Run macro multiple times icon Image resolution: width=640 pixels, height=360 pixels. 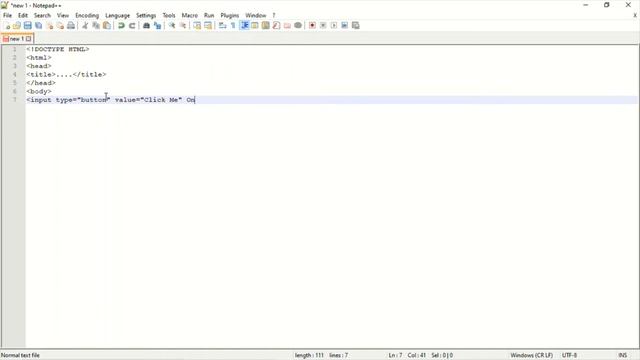click(344, 26)
